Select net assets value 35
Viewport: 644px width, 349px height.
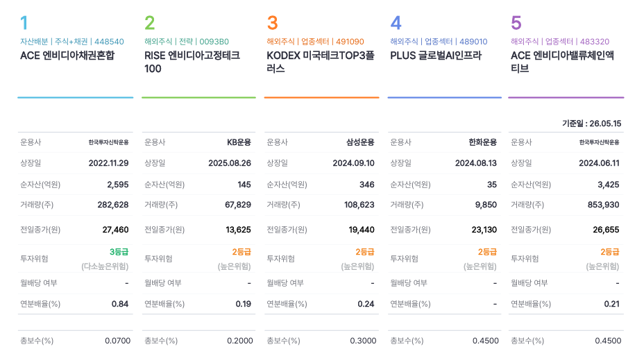point(491,185)
